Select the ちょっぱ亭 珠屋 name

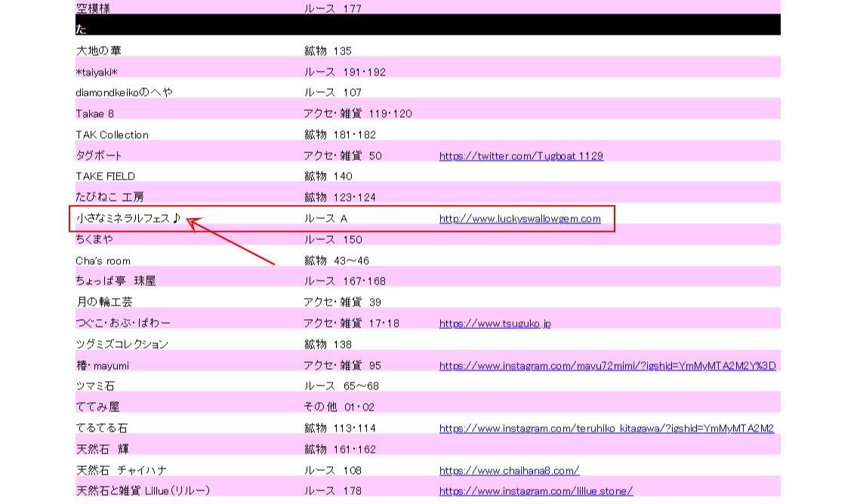116,281
